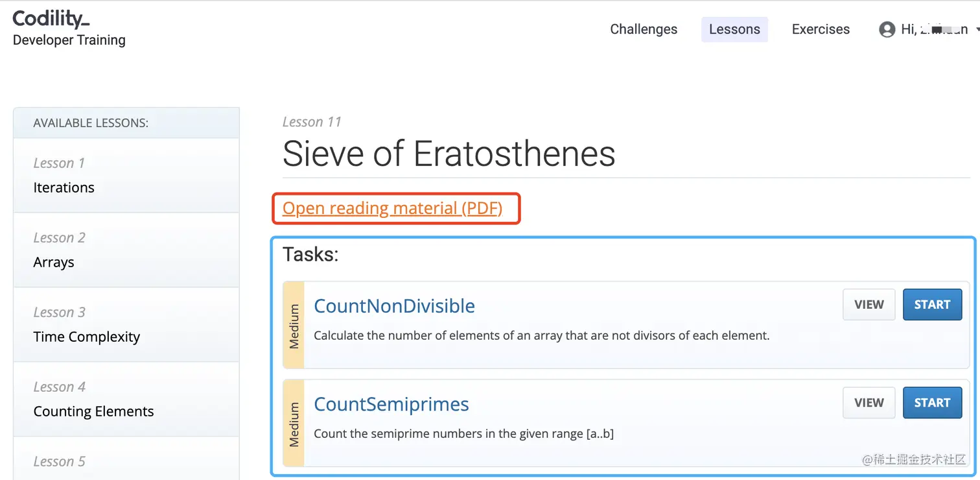Click Medium difficulty tag on CountNonDivisible
The height and width of the screenshot is (480, 980).
click(294, 326)
